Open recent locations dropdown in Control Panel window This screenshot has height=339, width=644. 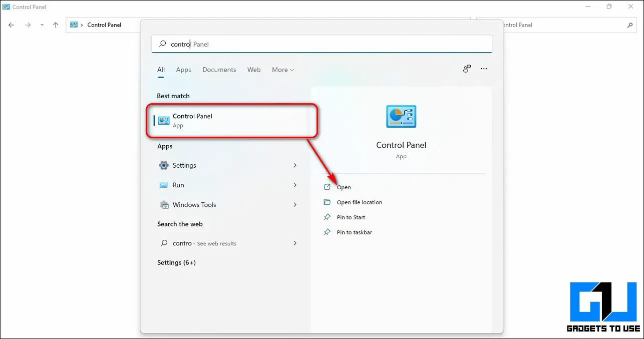click(42, 25)
